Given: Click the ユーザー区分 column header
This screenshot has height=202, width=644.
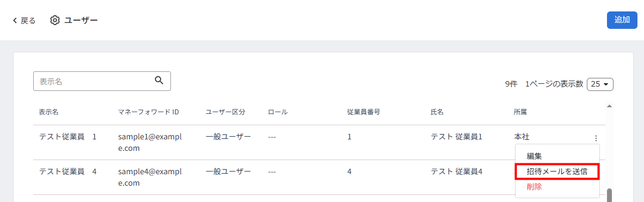Looking at the screenshot, I should 225,112.
